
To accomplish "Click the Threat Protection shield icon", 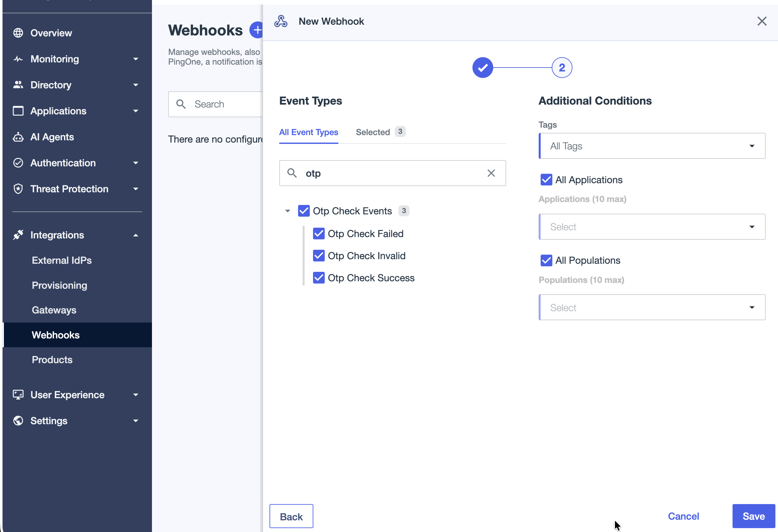I will tap(18, 189).
